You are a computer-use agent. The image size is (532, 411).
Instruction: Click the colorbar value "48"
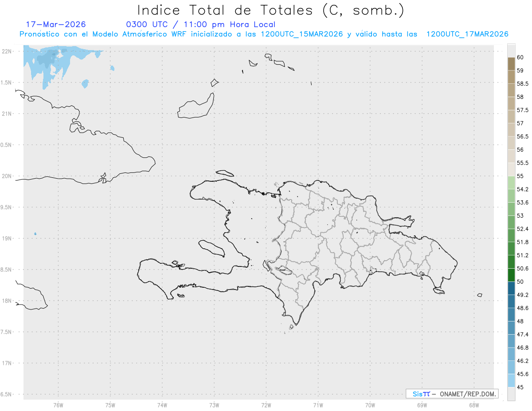tap(520, 321)
